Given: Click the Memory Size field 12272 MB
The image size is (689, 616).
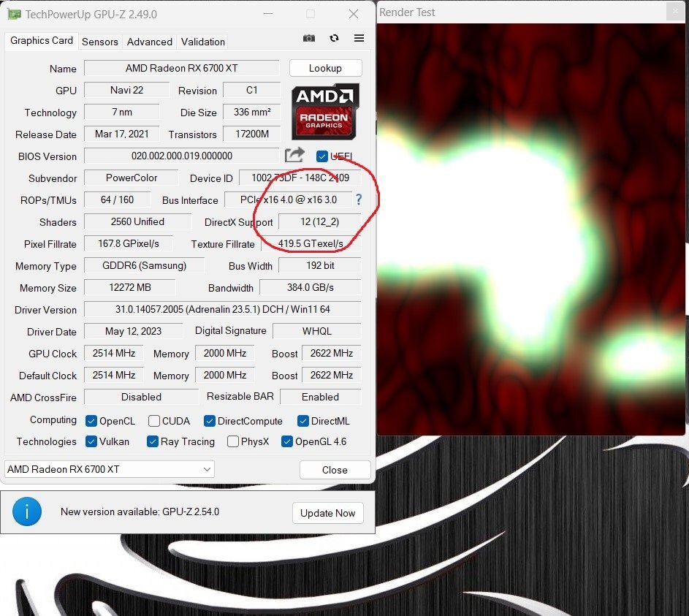Looking at the screenshot, I should pyautogui.click(x=129, y=288).
